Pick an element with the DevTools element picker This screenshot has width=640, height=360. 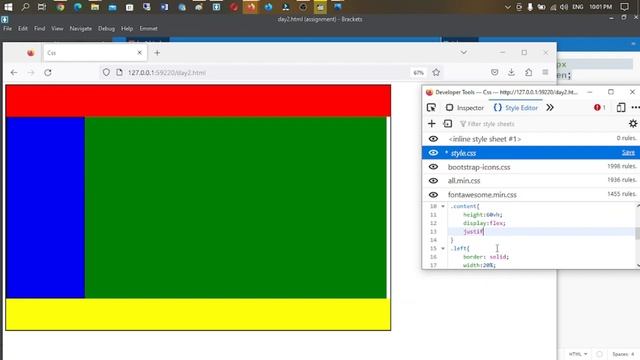coord(431,107)
